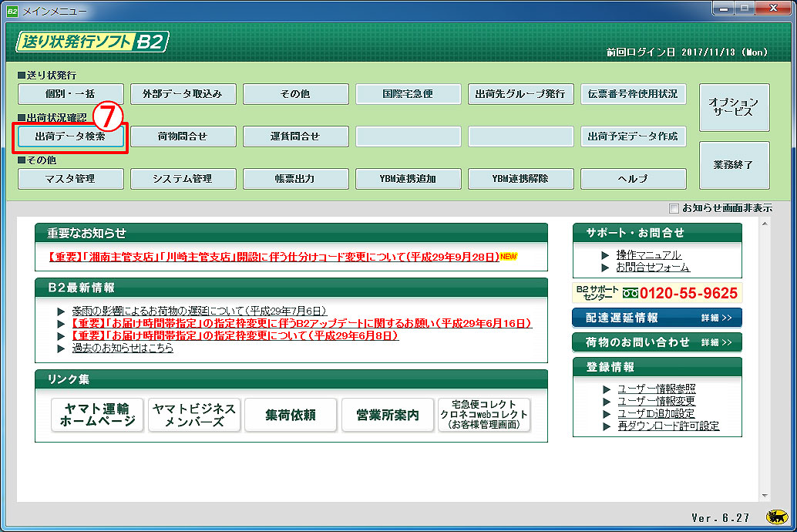Open オプションサービス
The height and width of the screenshot is (532, 797).
coord(734,107)
